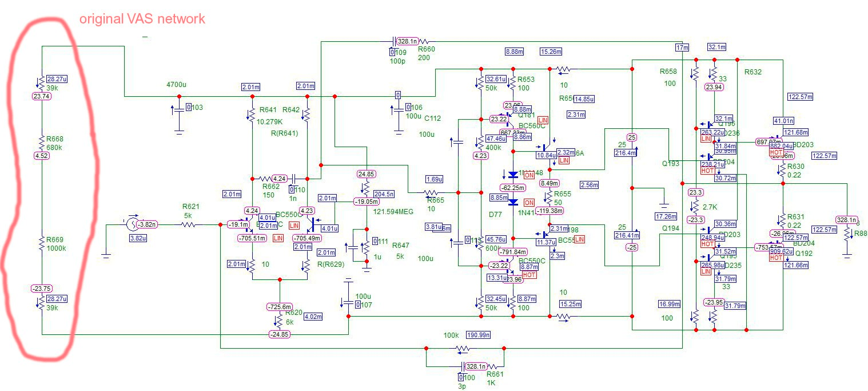Click the 4.52 node voltage label
This screenshot has width=868, height=391.
tap(41, 155)
